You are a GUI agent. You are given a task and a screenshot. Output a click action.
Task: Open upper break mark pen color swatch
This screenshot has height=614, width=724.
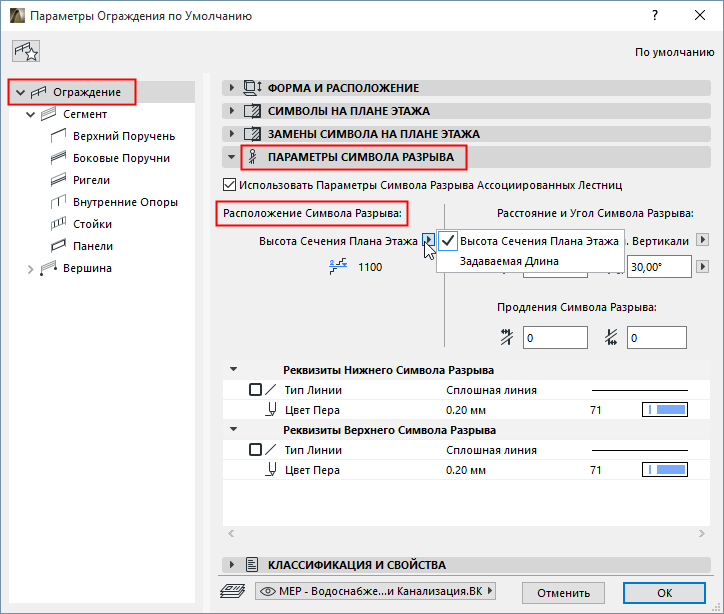(x=664, y=470)
